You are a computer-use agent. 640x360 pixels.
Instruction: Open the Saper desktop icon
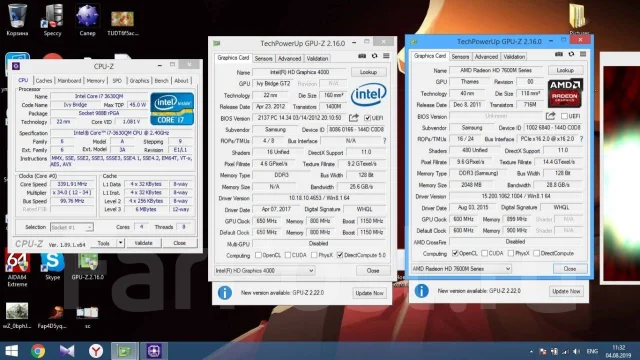87,20
